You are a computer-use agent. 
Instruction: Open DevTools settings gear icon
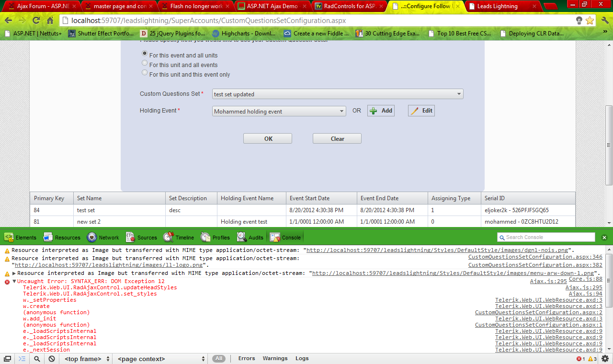605,358
